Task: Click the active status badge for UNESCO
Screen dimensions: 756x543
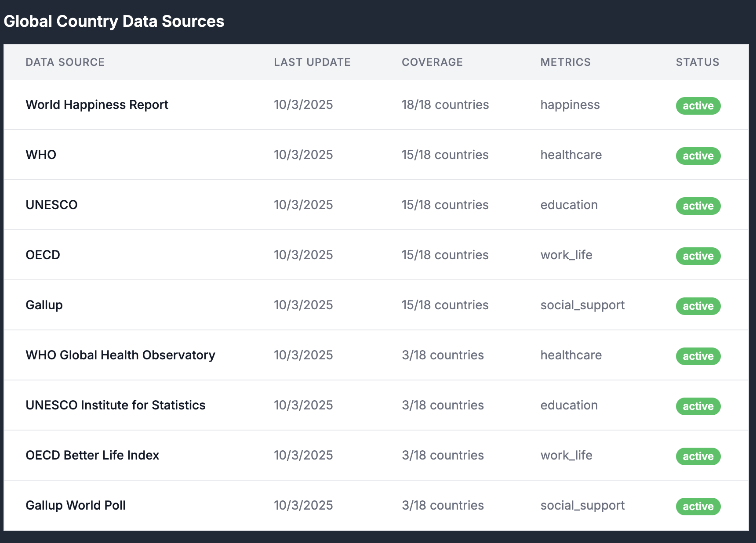Action: (x=698, y=206)
